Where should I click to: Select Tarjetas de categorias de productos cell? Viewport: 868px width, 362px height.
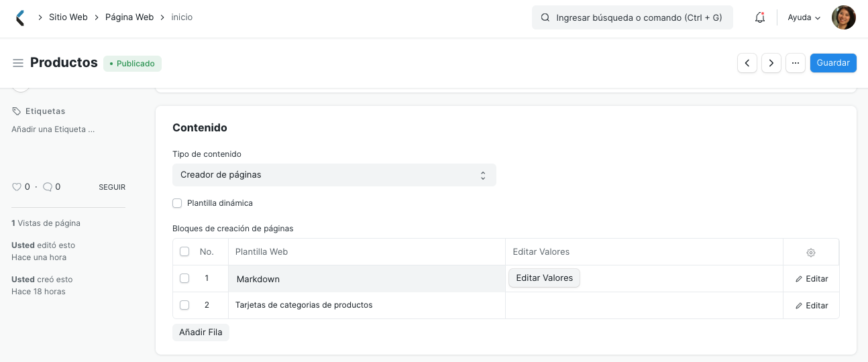pyautogui.click(x=367, y=306)
